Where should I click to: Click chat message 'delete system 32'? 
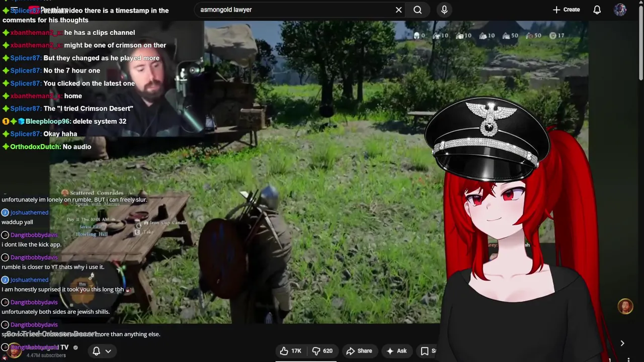99,121
